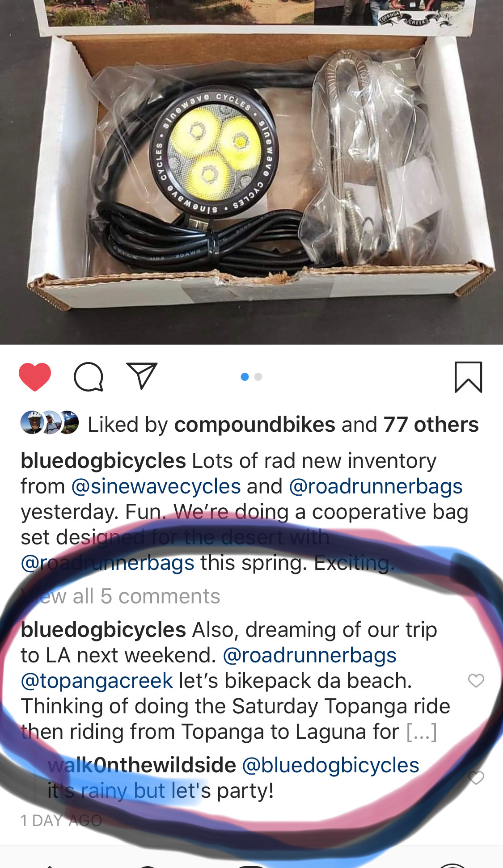
Task: Open bluedogbicycles profile from caption
Action: [x=103, y=461]
